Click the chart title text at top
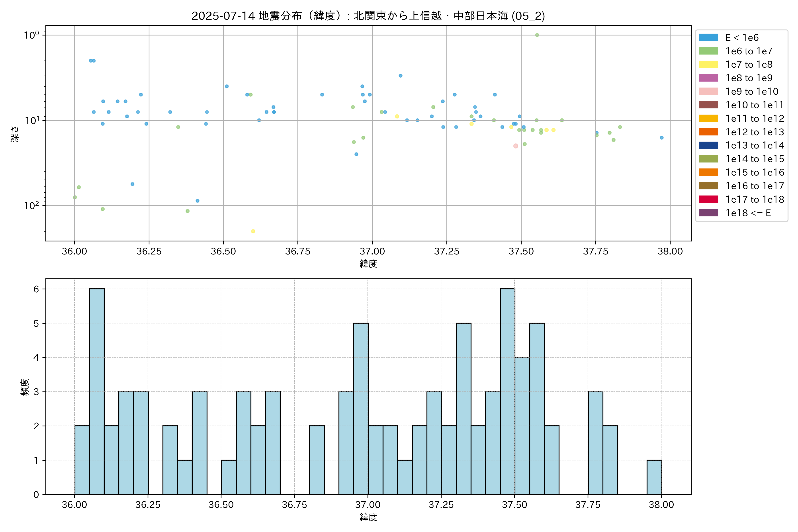The width and height of the screenshot is (798, 532). [x=368, y=16]
